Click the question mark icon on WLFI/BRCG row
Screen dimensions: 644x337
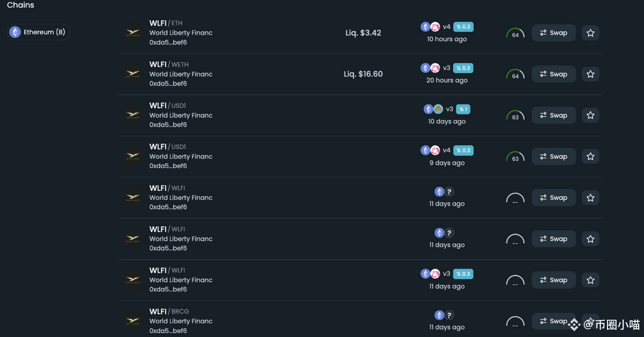449,315
